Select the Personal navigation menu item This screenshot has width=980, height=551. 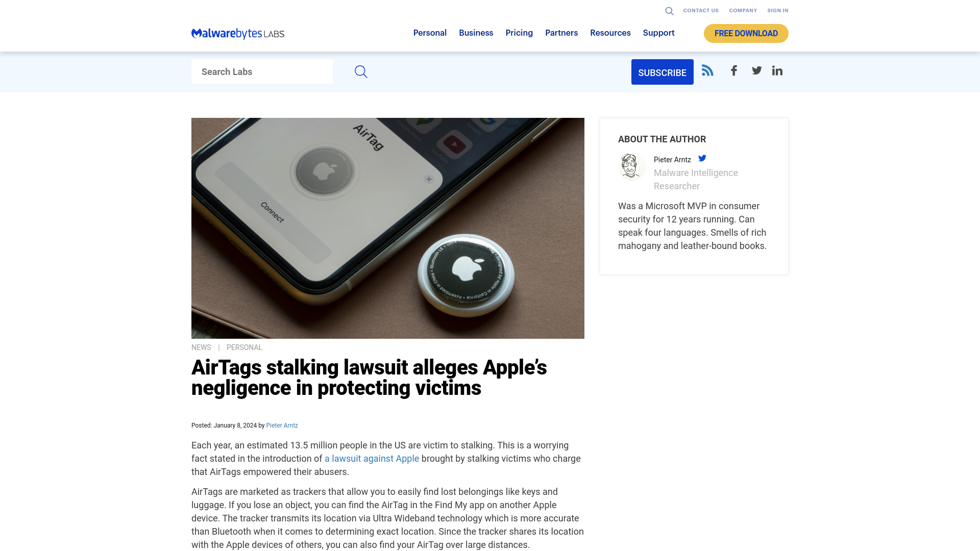click(x=429, y=32)
